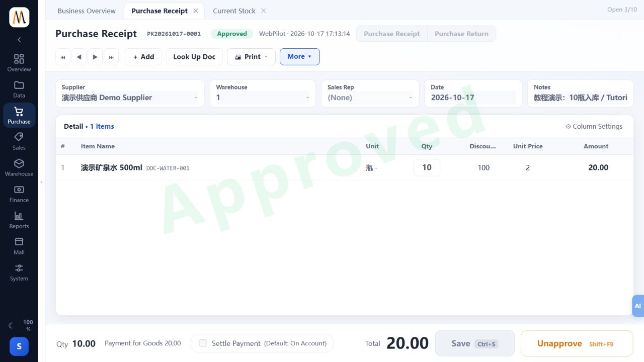Click the document number PK20261017-0001
The image size is (644, 362).
174,34
